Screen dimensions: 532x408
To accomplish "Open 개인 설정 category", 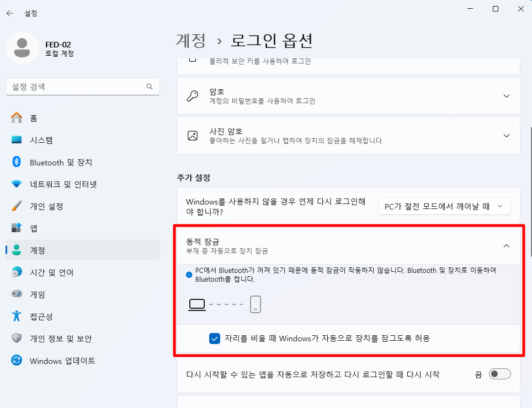I will click(x=83, y=206).
